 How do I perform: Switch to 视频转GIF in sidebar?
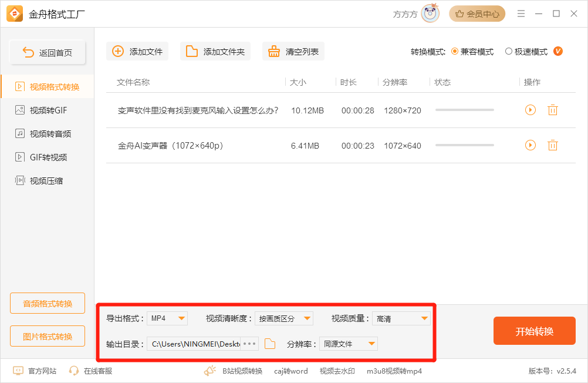pyautogui.click(x=48, y=110)
